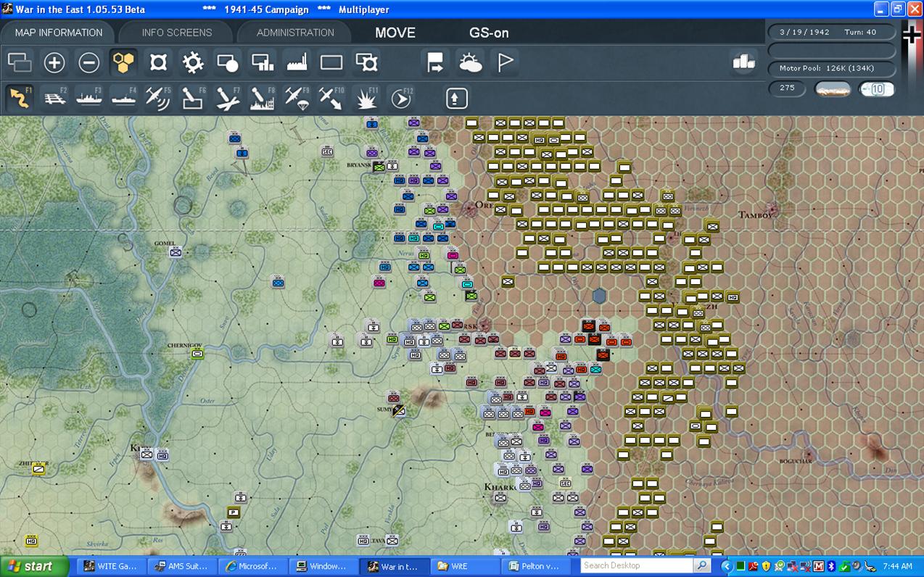
Task: Open the MAP INFORMATION tab
Action: click(x=59, y=33)
